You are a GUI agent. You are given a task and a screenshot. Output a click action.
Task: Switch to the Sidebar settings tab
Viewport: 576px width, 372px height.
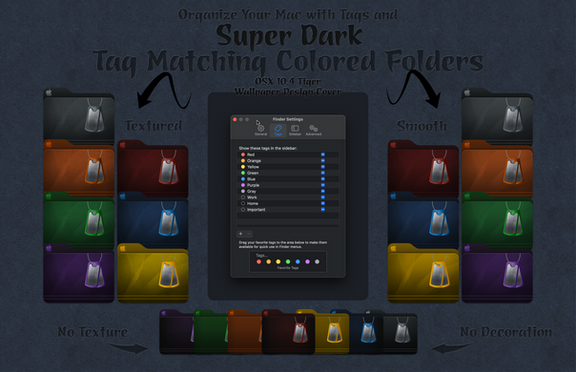295,130
